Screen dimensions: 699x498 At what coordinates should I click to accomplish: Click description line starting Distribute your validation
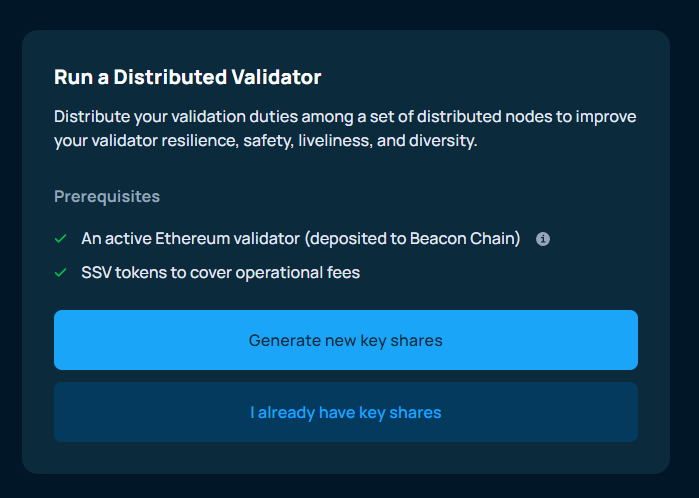click(345, 117)
